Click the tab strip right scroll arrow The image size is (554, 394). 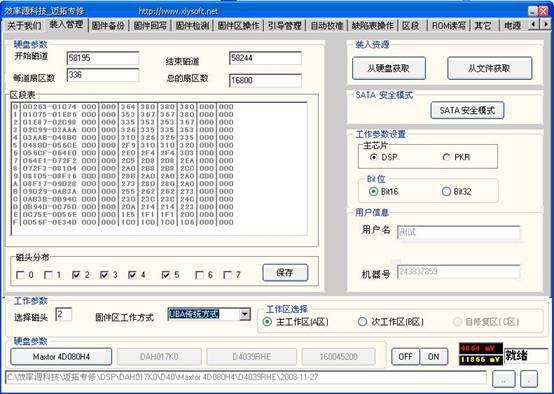tap(546, 24)
